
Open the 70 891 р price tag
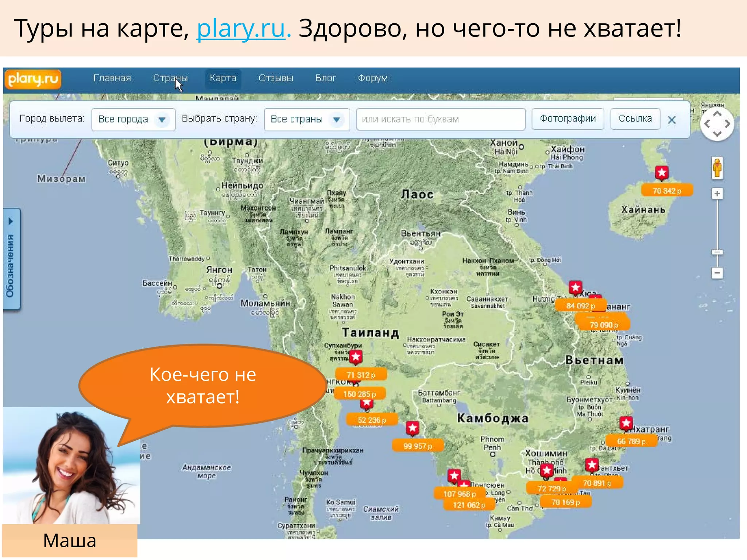point(597,483)
